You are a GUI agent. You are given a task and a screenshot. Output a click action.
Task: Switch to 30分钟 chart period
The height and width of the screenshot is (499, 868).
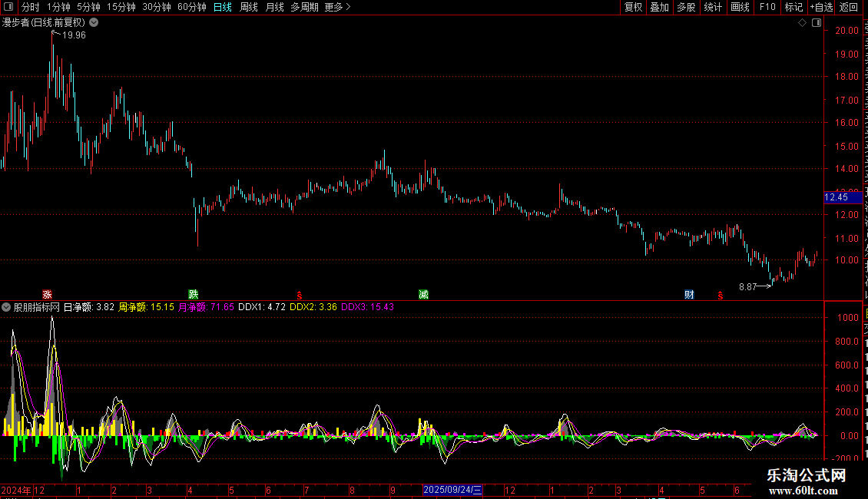point(157,7)
